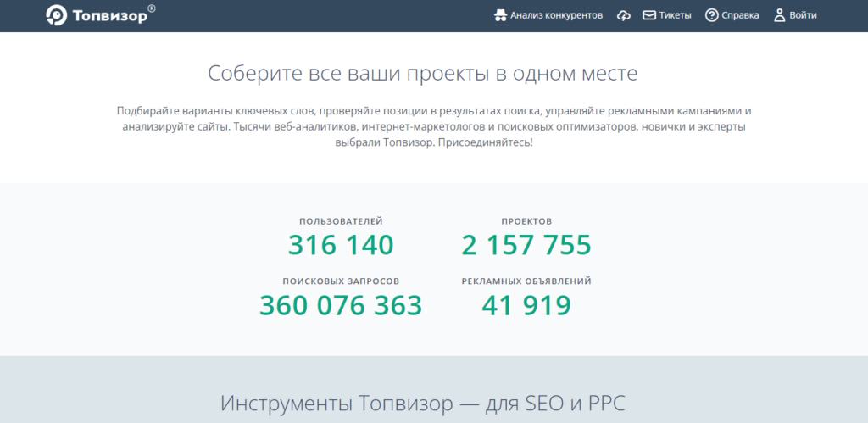The width and height of the screenshot is (868, 423).
Task: Click the projects count 2 157 755
Action: coord(526,245)
